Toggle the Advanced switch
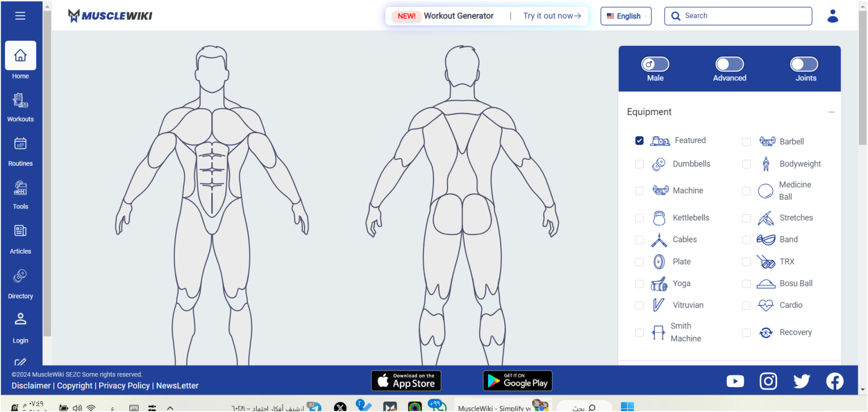Screen dimensions: 868x412 tap(730, 64)
